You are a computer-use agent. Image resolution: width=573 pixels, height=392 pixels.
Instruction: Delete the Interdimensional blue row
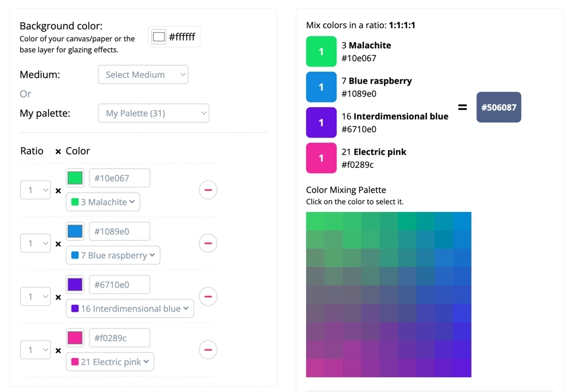(208, 296)
